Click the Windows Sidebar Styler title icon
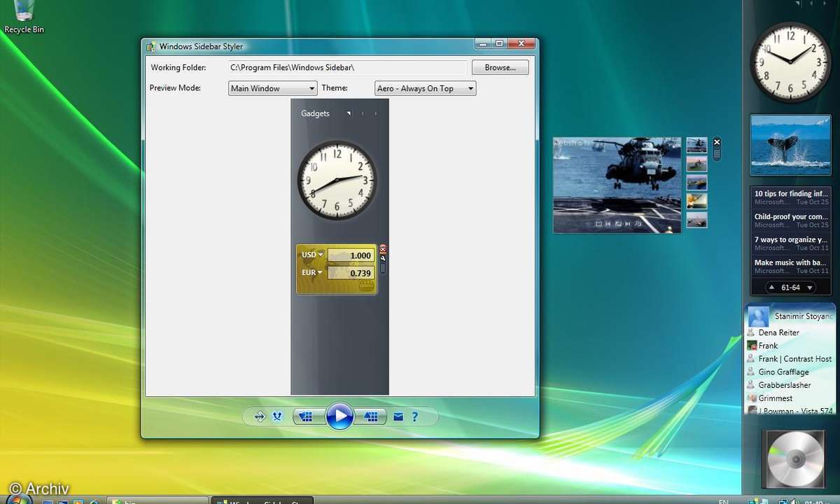The image size is (840, 504). [150, 47]
